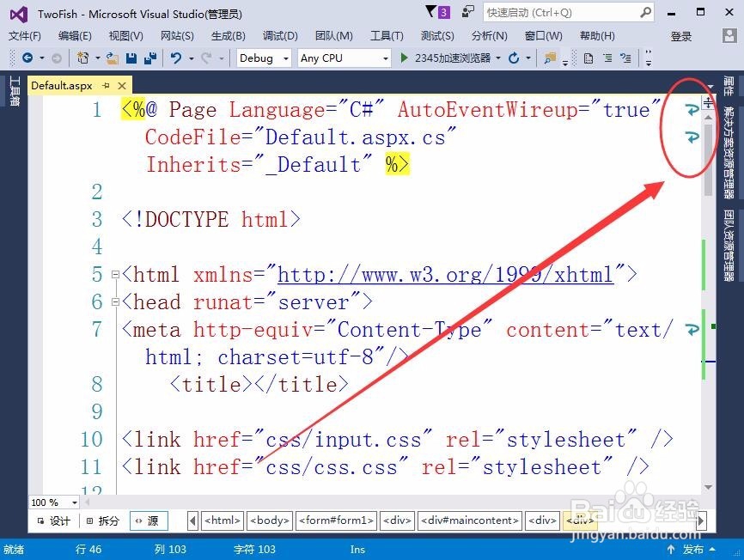Viewport: 744px width, 560px height.
Task: Click the increase indent toolbar icon
Action: pyautogui.click(x=607, y=58)
